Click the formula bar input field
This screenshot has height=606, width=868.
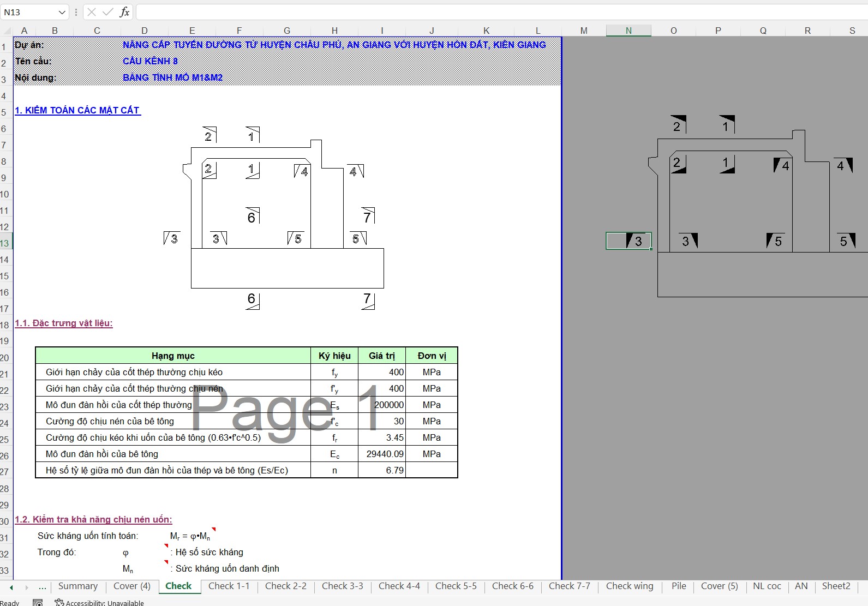click(491, 12)
